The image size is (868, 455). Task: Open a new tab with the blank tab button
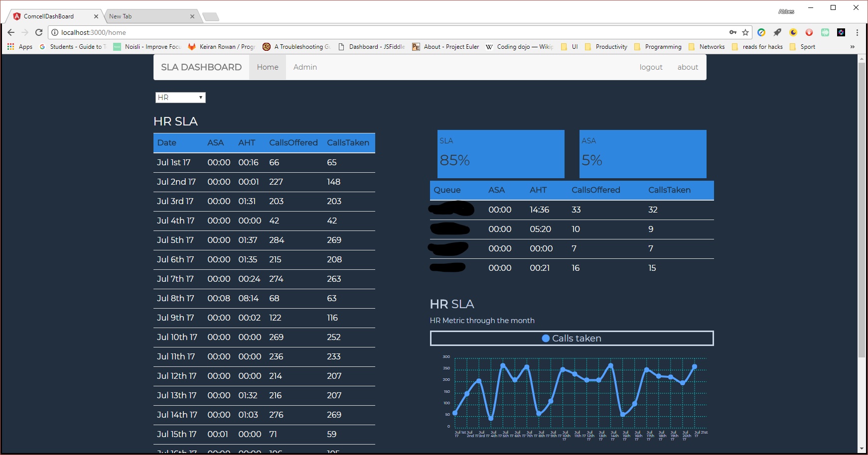tap(211, 17)
